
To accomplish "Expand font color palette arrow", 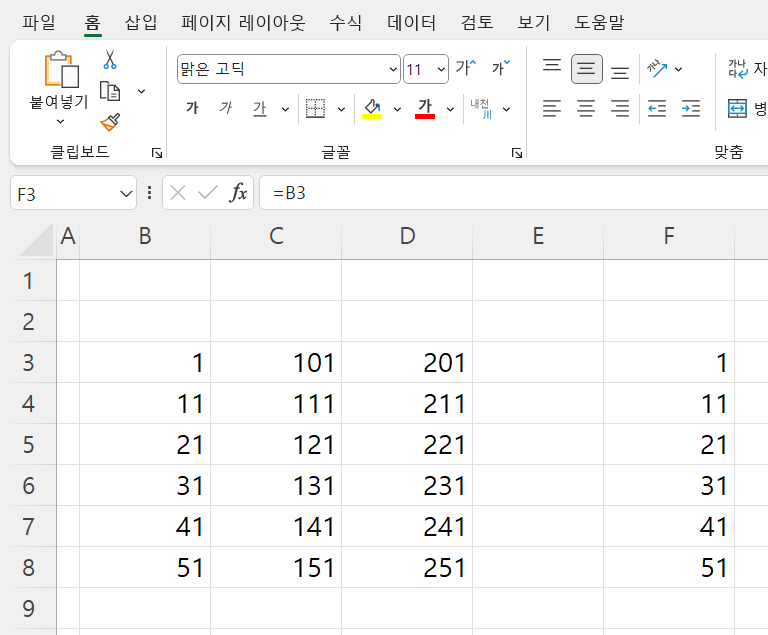I will pos(450,109).
